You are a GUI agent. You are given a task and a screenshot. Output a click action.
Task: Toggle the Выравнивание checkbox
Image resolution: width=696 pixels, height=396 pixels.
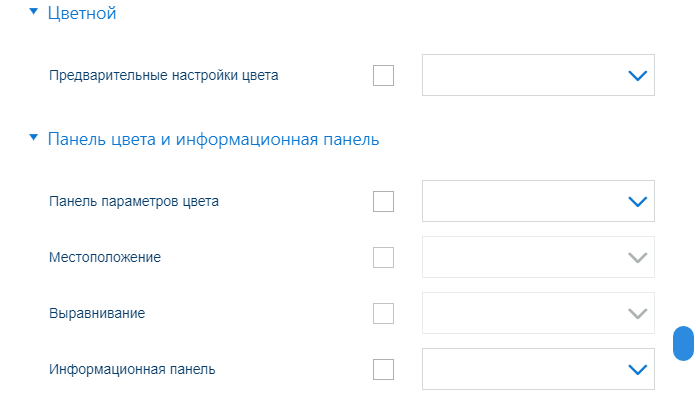384,313
